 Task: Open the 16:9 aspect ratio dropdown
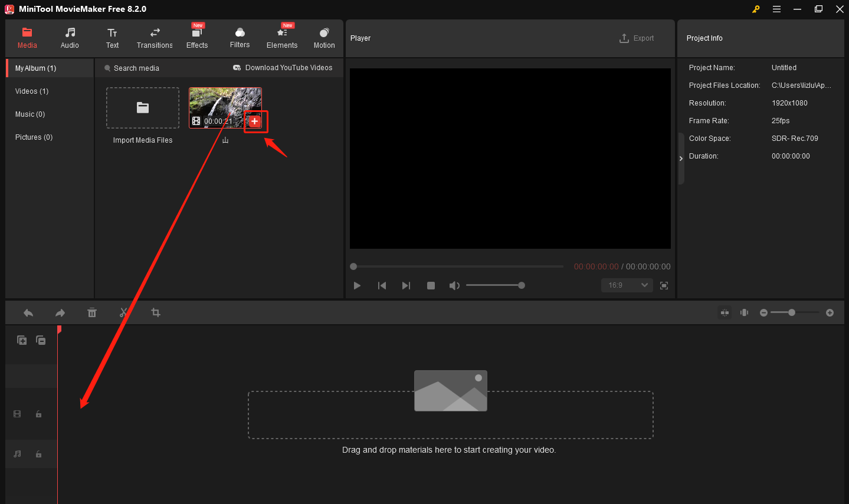[627, 285]
